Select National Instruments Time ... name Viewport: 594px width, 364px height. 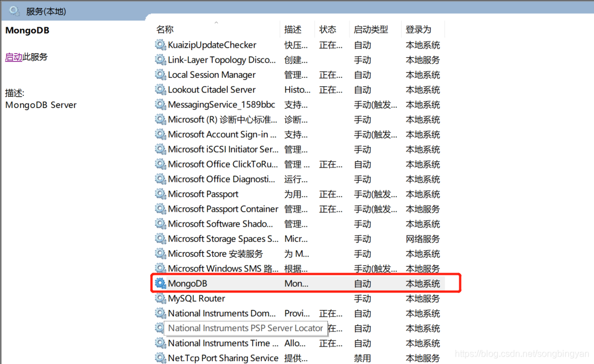point(223,343)
